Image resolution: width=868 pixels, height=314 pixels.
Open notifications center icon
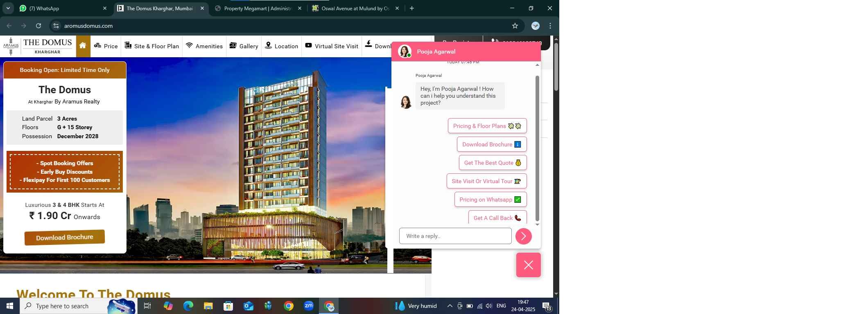[x=547, y=306]
